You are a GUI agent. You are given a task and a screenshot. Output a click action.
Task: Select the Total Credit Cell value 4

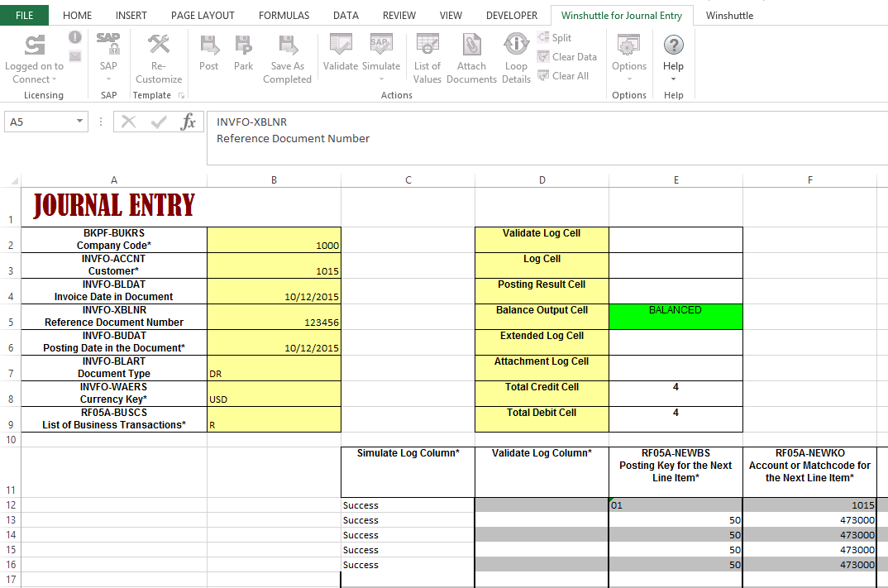[x=676, y=394]
